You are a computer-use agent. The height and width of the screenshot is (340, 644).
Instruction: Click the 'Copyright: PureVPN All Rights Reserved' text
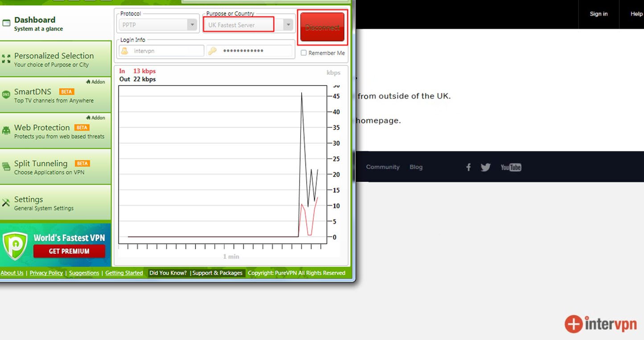click(296, 273)
